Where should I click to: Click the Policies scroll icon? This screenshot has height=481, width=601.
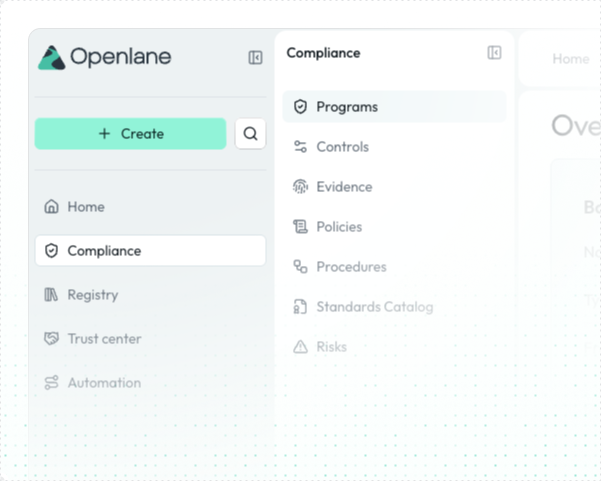[300, 227]
